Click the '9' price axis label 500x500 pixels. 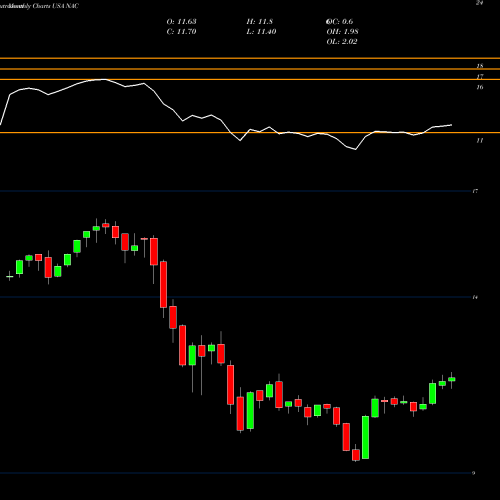pyautogui.click(x=474, y=473)
